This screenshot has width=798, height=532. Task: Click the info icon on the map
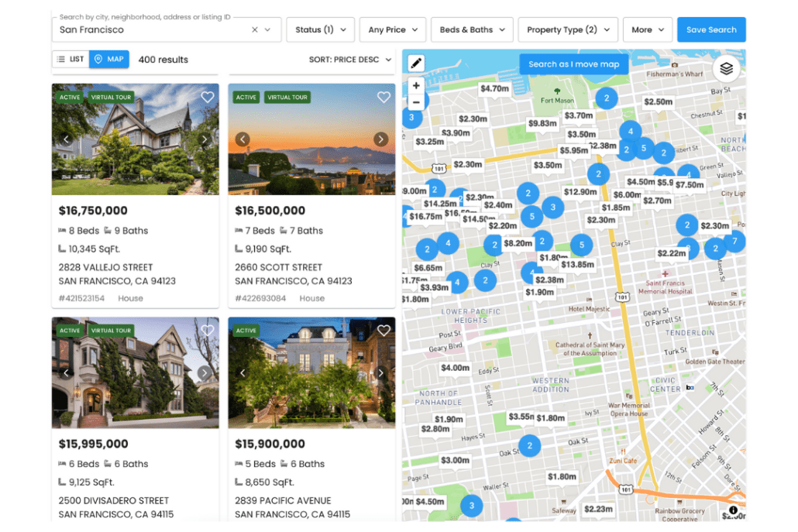click(x=733, y=510)
